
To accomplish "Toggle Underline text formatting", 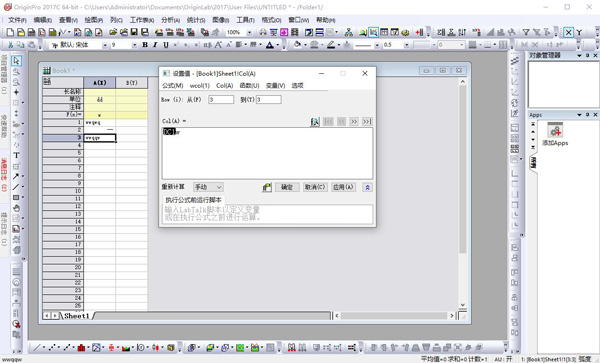I will tap(166, 45).
